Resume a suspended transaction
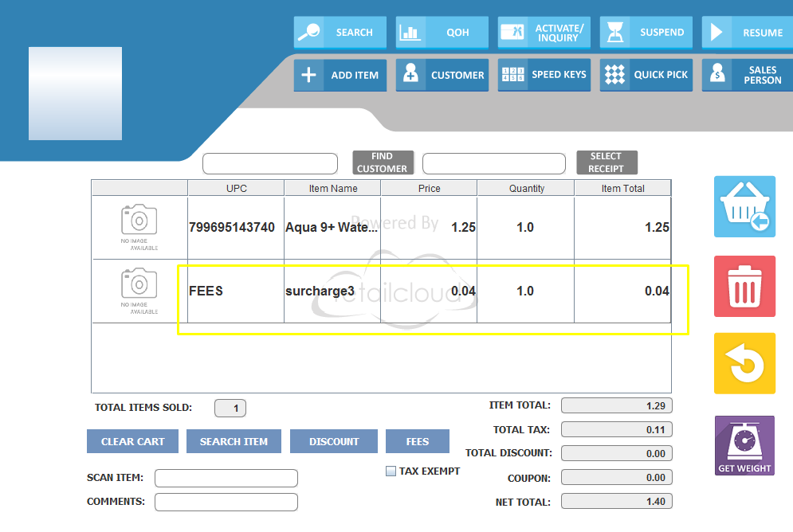Image resolution: width=793 pixels, height=532 pixels. [x=747, y=33]
